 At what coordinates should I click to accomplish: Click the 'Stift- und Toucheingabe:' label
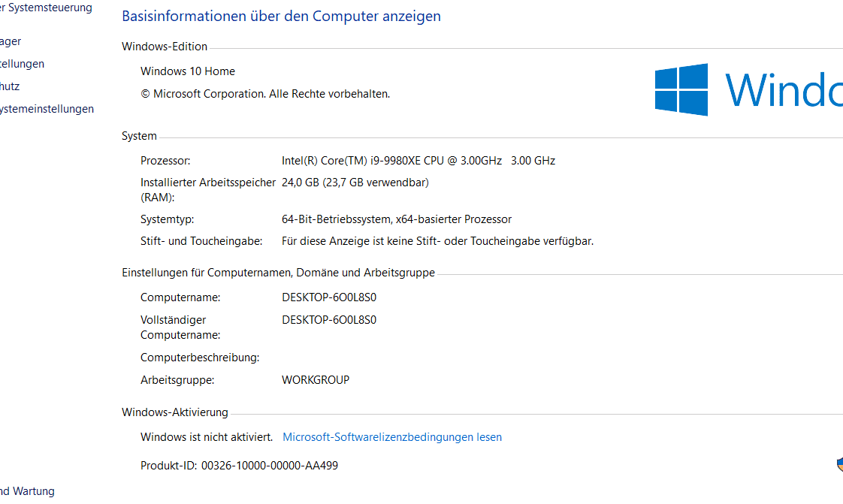tap(201, 241)
